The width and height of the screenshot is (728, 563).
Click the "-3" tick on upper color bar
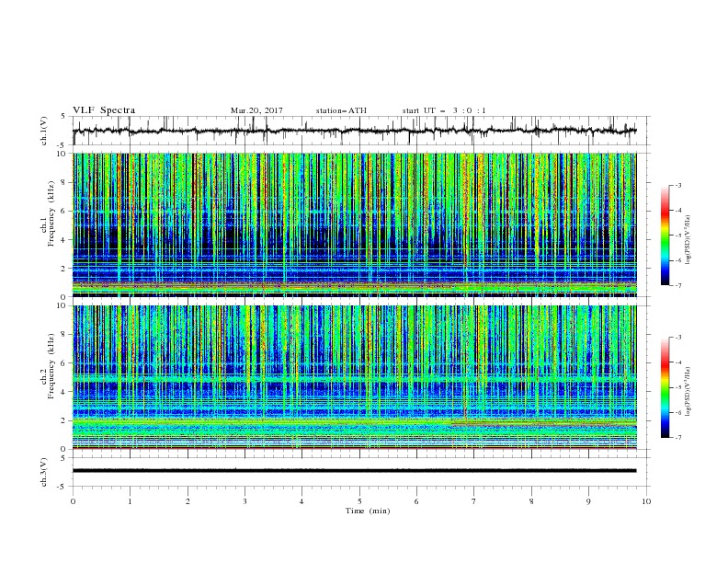(678, 185)
